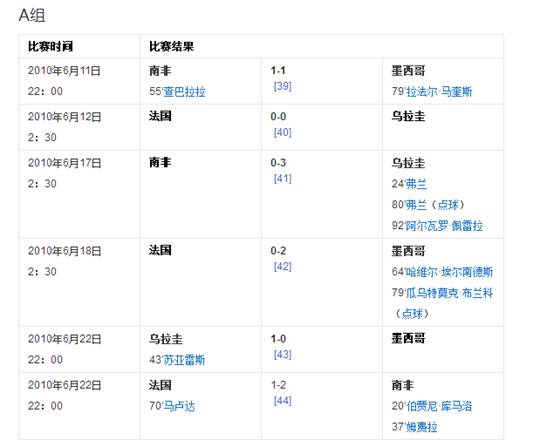This screenshot has width=554, height=440.
Task: Open the 姆费拉 player link
Action: (x=422, y=427)
